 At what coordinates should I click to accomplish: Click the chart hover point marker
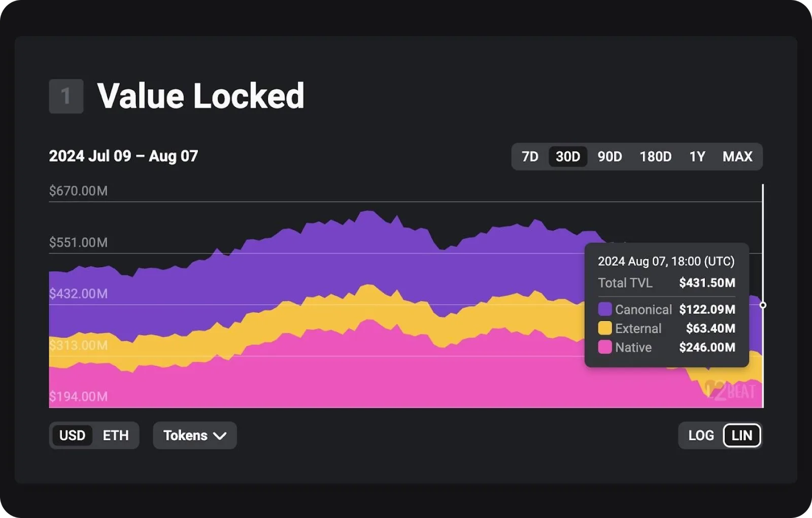point(763,305)
